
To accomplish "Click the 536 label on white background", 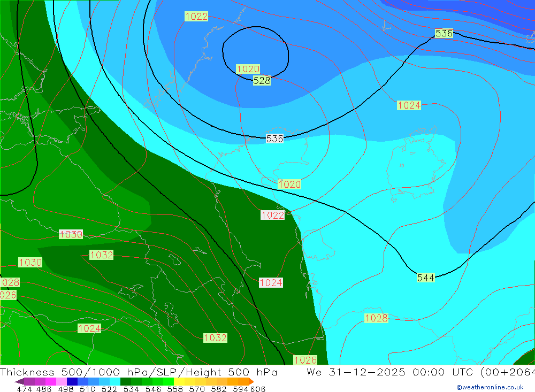I will point(274,139).
